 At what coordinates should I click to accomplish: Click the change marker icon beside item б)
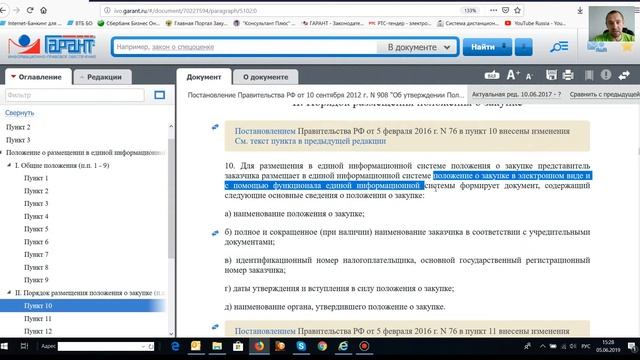tap(215, 233)
